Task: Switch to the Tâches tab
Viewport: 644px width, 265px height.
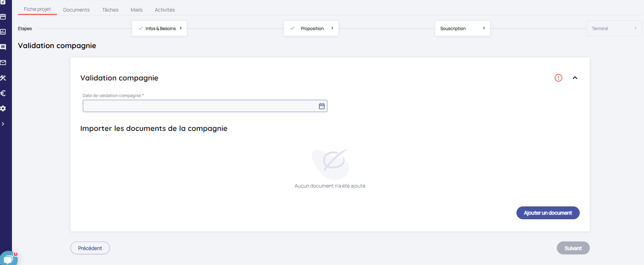Action: click(110, 10)
